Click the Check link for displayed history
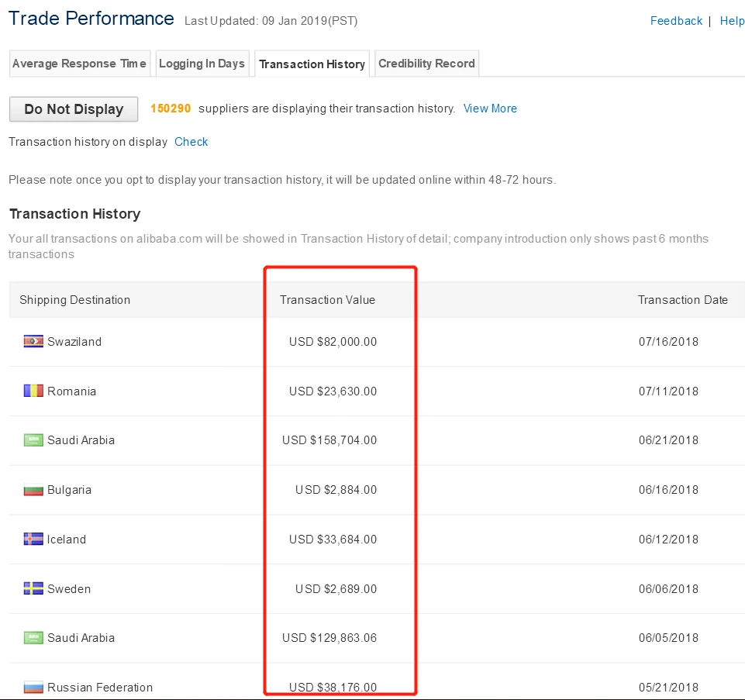 [191, 142]
